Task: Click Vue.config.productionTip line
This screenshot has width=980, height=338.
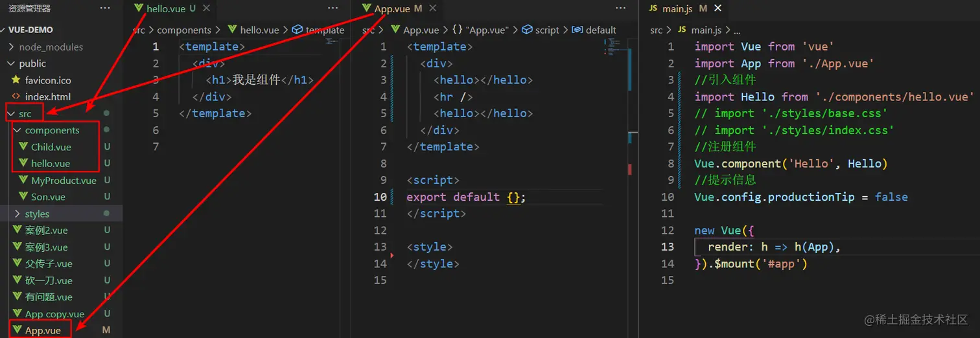Action: (801, 197)
